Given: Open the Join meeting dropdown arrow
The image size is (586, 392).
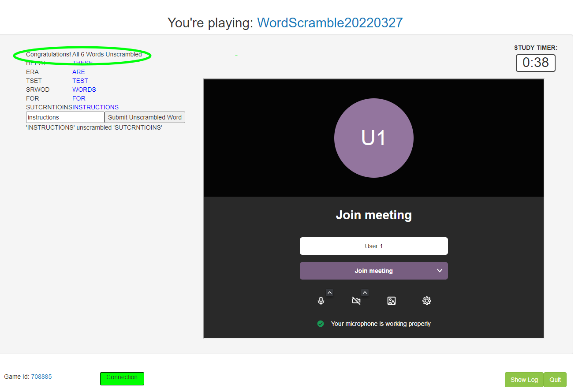Looking at the screenshot, I should click(440, 271).
